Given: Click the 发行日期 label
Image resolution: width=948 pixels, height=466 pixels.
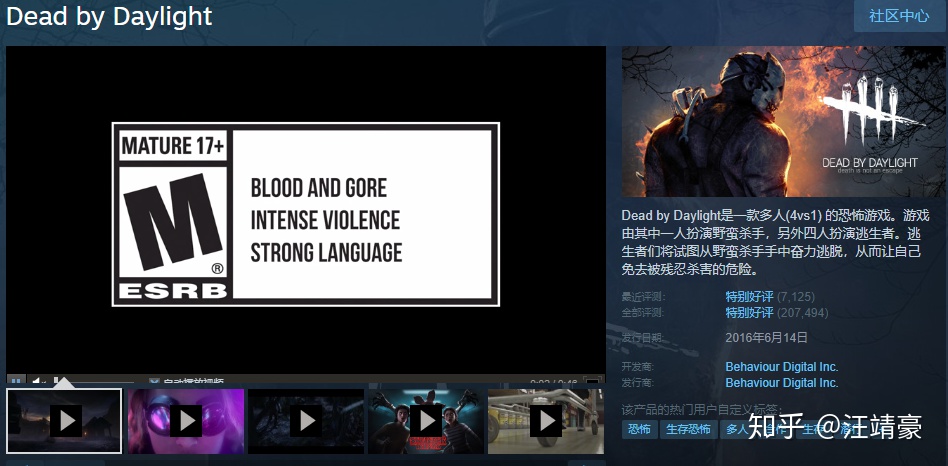Looking at the screenshot, I should point(643,338).
